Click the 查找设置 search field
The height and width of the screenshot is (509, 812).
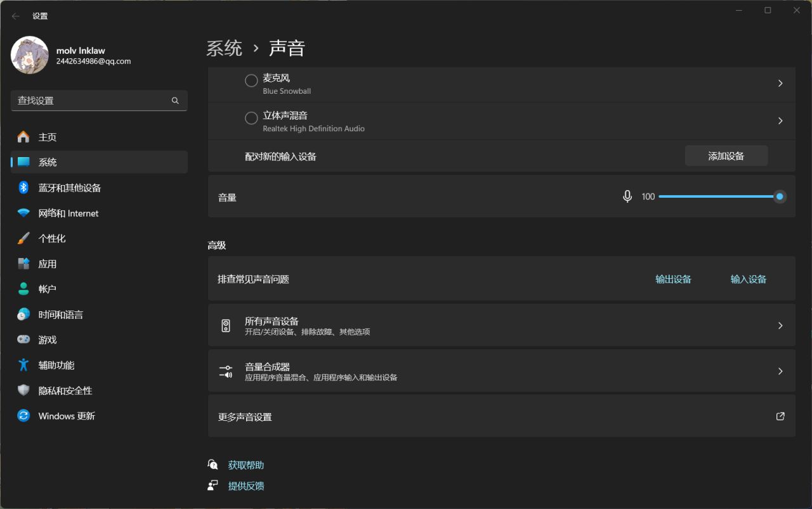[x=92, y=100]
